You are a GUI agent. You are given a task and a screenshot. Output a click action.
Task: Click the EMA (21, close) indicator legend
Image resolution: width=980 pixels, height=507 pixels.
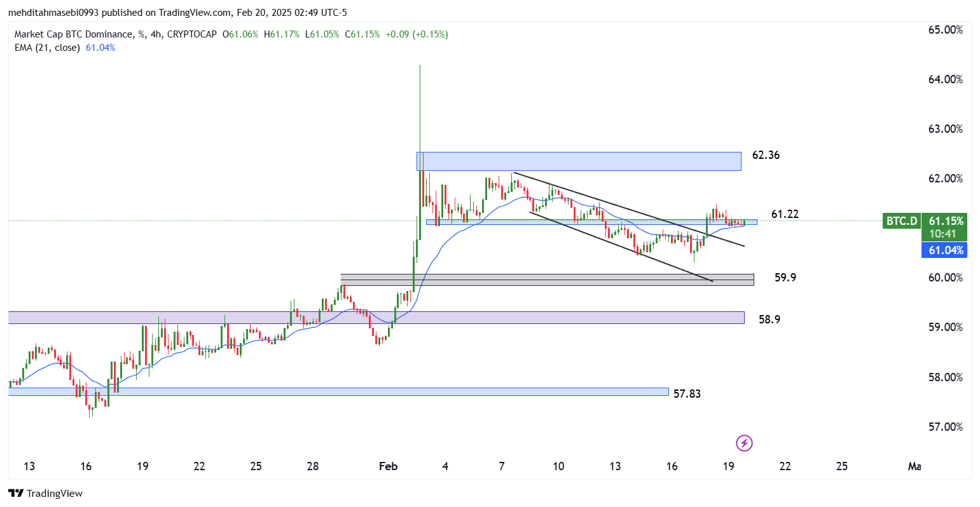47,48
